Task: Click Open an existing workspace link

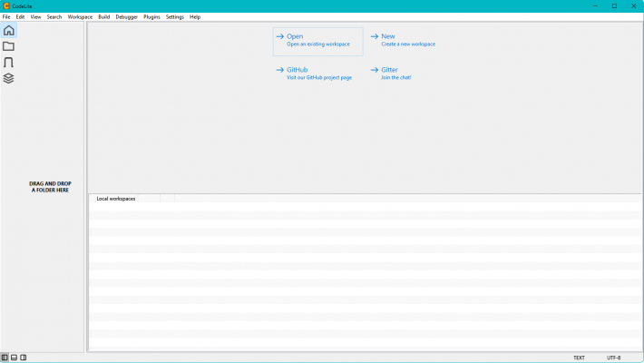Action: tap(317, 42)
